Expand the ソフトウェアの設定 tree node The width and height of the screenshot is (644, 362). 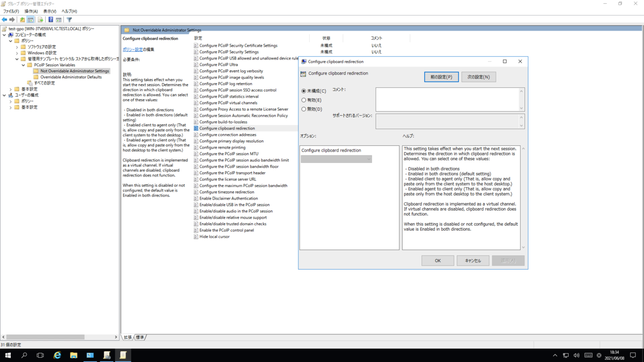pyautogui.click(x=17, y=47)
